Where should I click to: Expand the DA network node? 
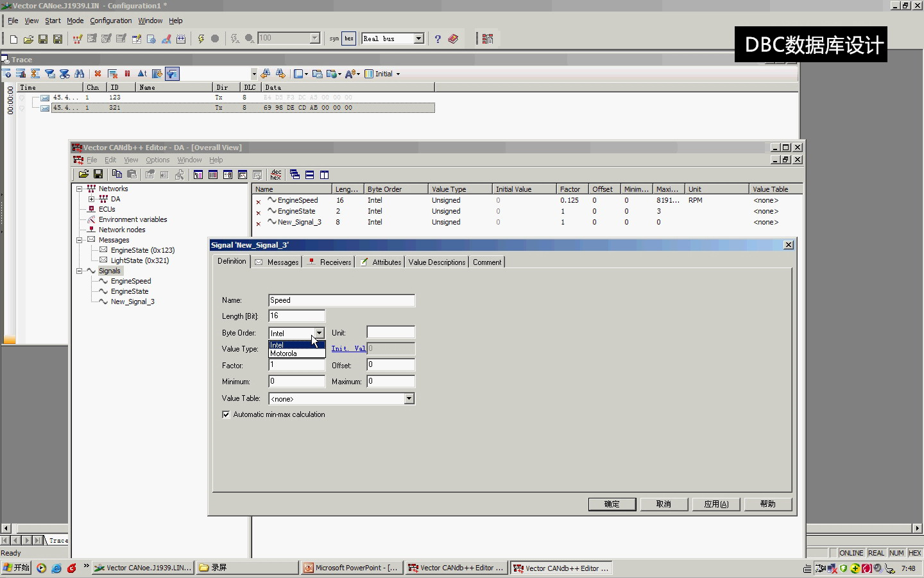[91, 199]
